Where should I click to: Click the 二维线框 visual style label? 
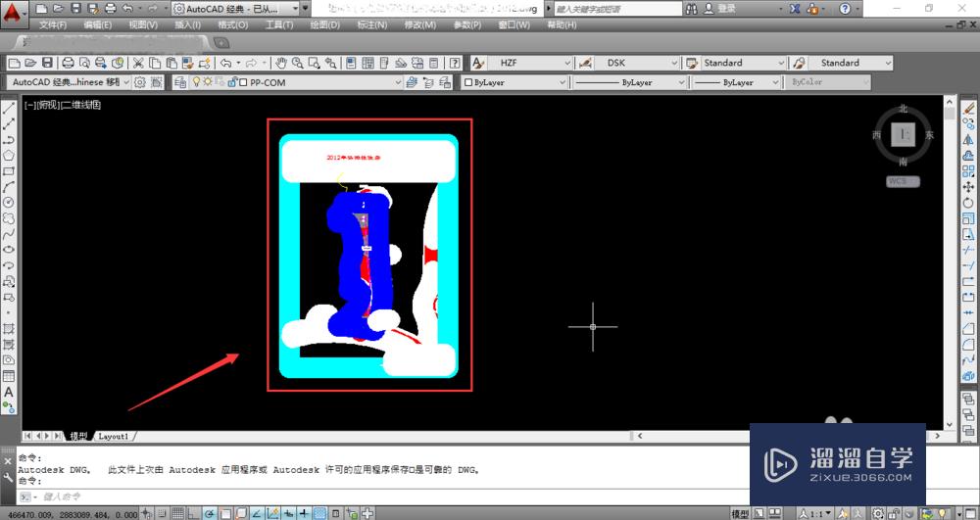[81, 105]
